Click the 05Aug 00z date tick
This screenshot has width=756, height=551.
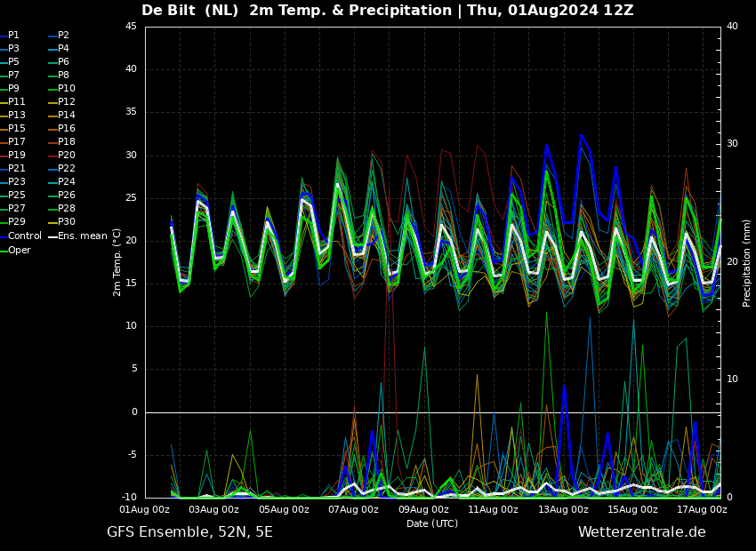coord(284,509)
